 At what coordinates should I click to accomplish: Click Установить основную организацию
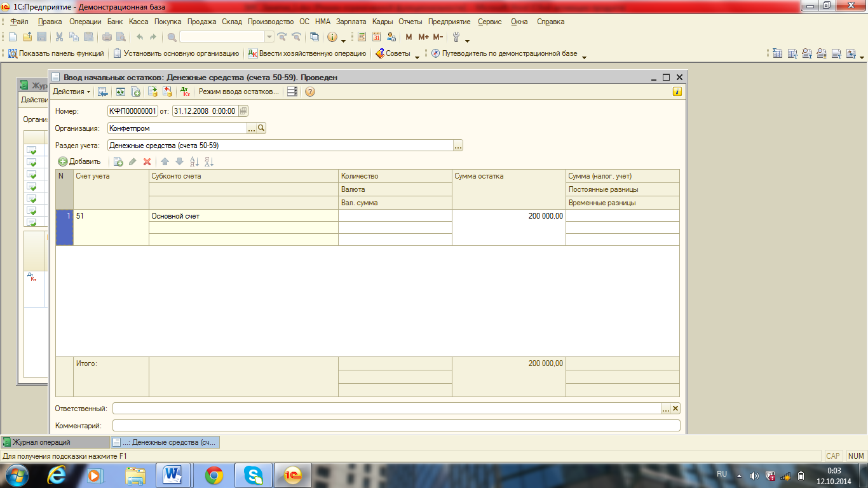[x=176, y=54]
